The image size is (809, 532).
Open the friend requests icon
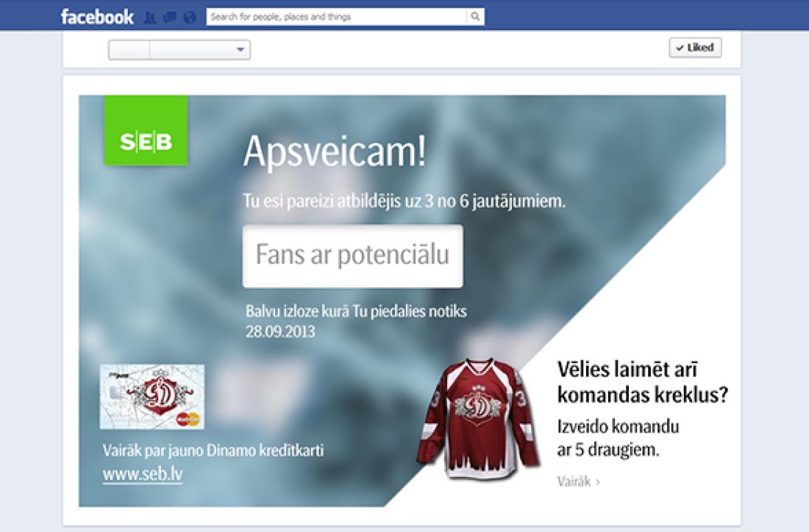point(150,17)
